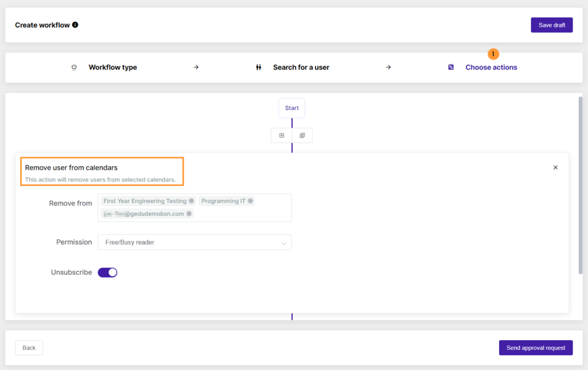Click the add action plus icon below Start
The width and height of the screenshot is (588, 370).
tap(281, 135)
